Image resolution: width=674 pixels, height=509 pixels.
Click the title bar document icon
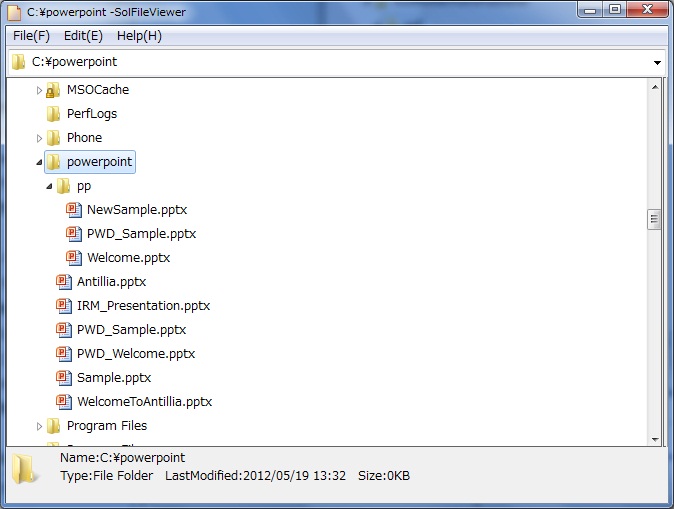coord(14,12)
